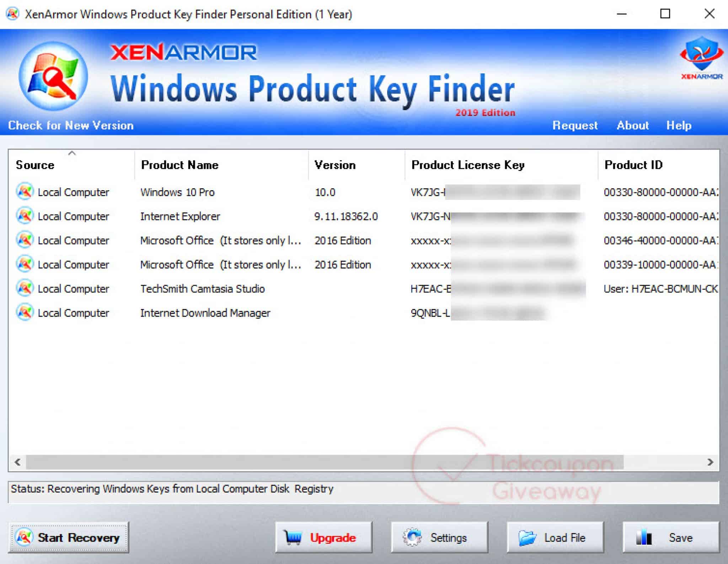The height and width of the screenshot is (564, 728).
Task: Click the Save button
Action: click(x=671, y=537)
